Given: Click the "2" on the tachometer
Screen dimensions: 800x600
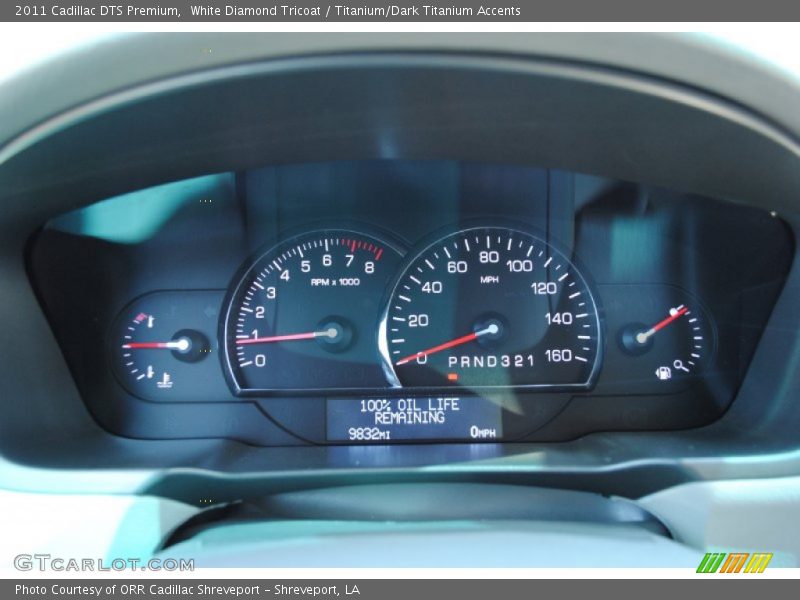Looking at the screenshot, I should (x=260, y=312).
